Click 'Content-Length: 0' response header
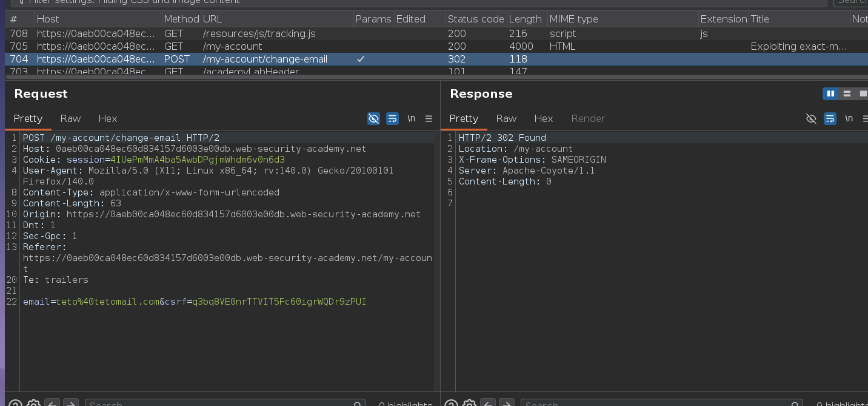Viewport: 868px width, 406px height. (x=505, y=181)
